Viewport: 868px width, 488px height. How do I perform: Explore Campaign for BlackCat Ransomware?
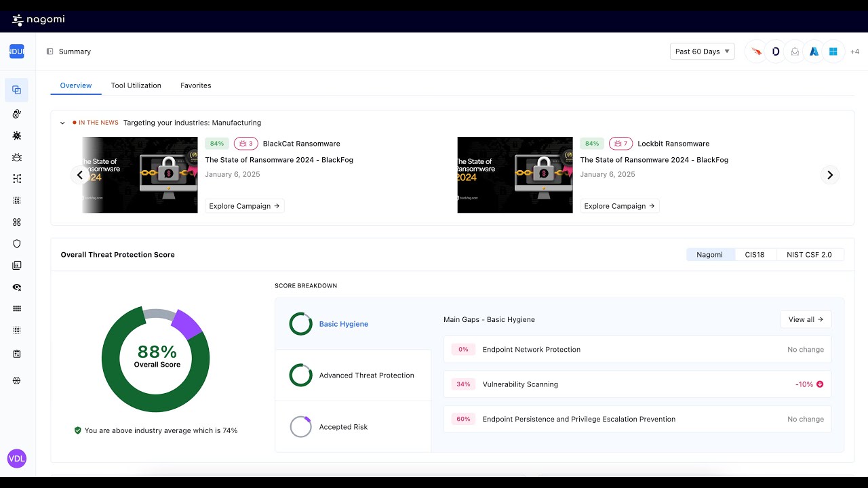(245, 206)
